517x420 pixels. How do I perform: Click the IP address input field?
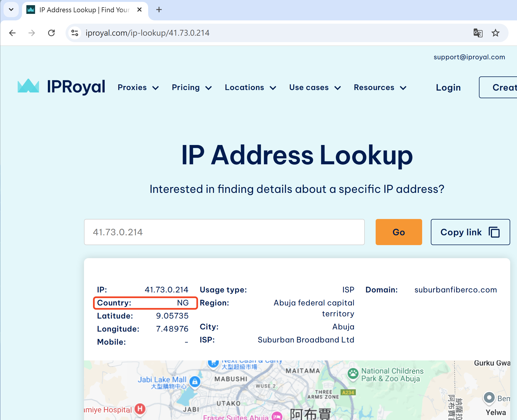tap(224, 232)
